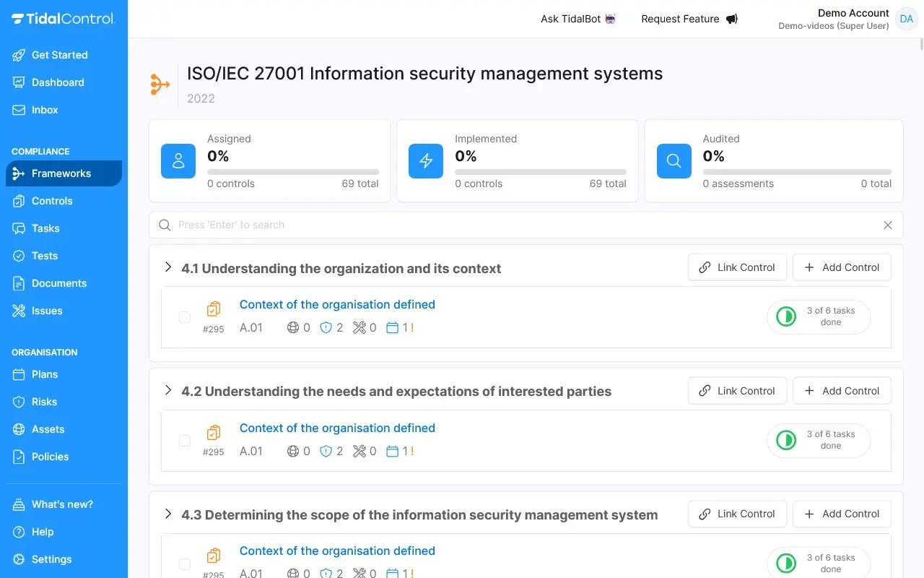Image resolution: width=924 pixels, height=578 pixels.
Task: Click Add Control in section 4.2
Action: pyautogui.click(x=842, y=391)
